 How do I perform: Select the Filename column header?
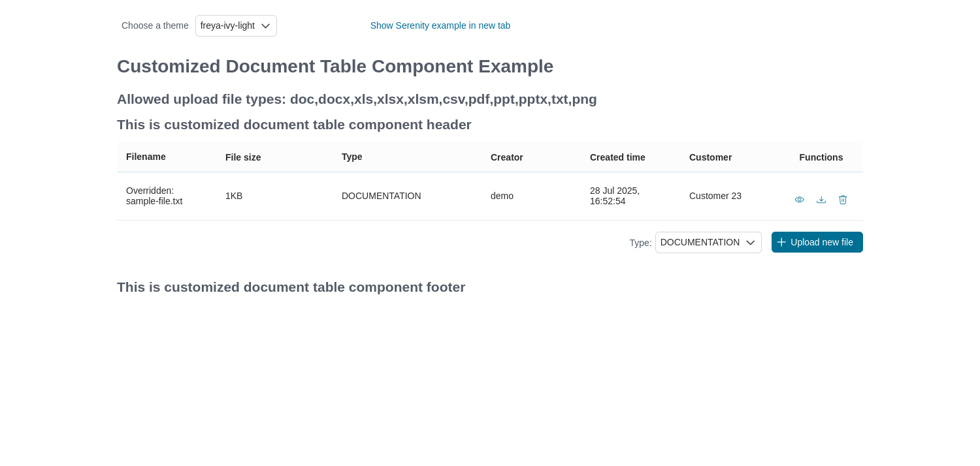(x=146, y=157)
